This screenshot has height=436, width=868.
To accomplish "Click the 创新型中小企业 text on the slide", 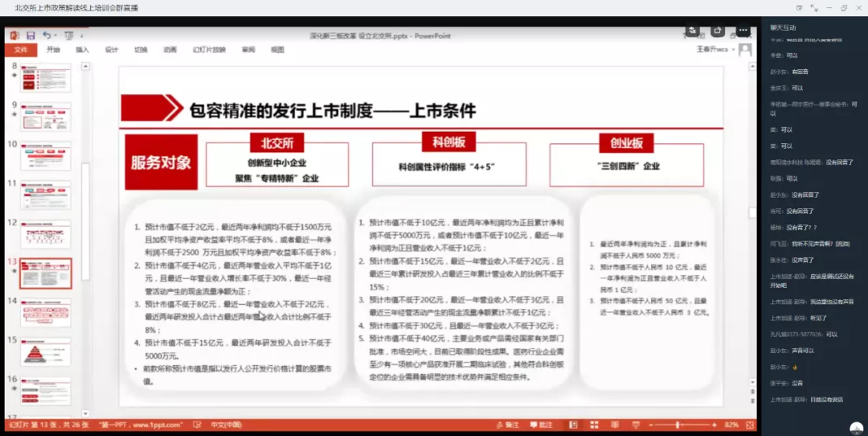I will coord(276,163).
